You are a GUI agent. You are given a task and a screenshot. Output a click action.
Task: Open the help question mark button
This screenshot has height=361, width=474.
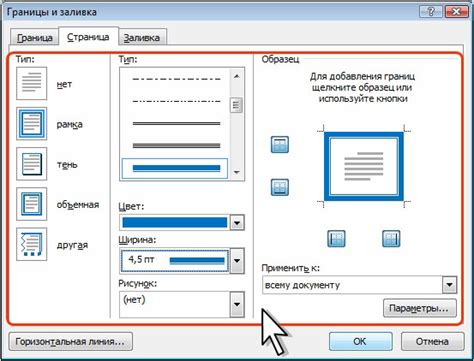coord(430,12)
